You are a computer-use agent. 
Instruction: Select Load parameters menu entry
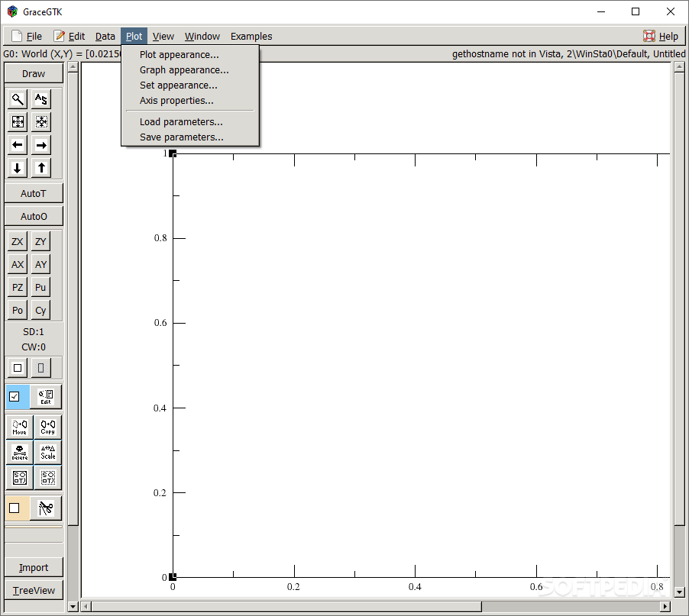point(190,122)
